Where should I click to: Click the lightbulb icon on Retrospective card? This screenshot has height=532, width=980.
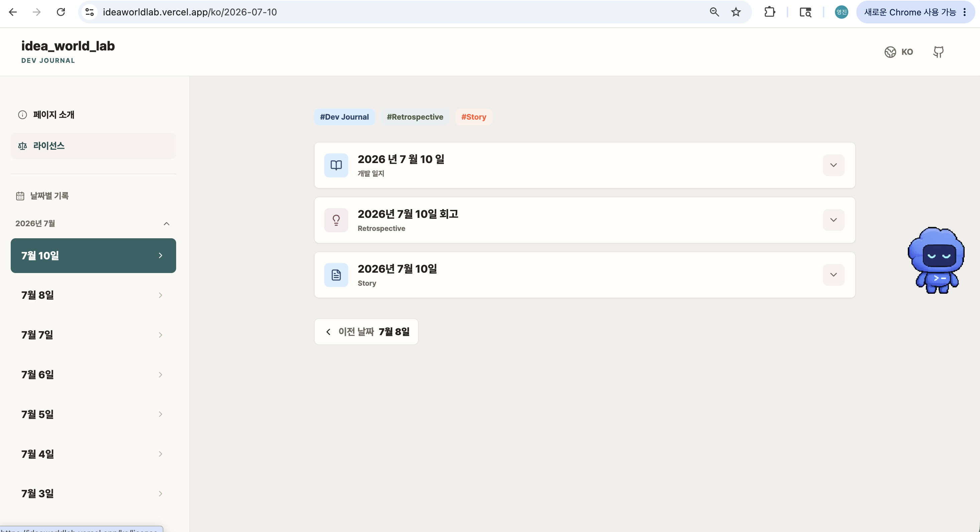(x=336, y=220)
